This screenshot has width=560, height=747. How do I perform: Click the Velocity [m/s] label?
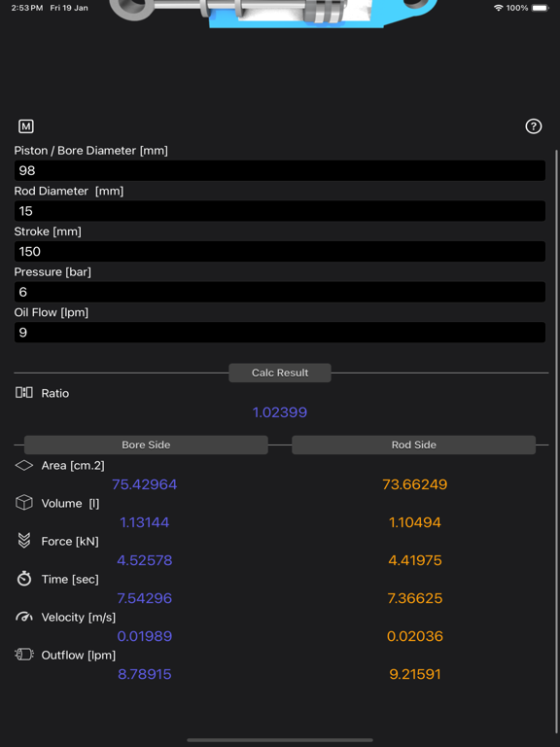click(79, 617)
